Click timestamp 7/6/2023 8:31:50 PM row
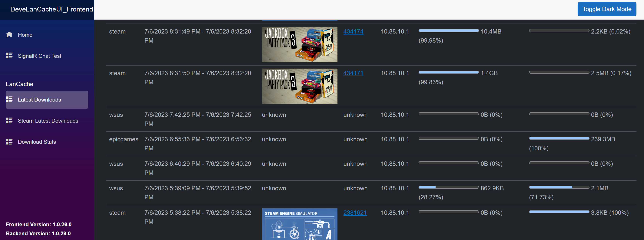The image size is (644, 240). [x=198, y=78]
